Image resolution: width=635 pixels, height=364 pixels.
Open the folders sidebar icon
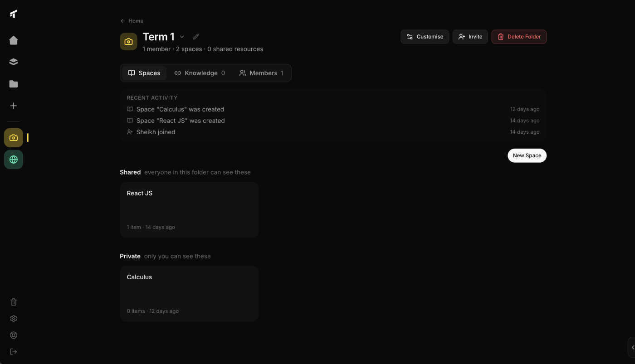(14, 84)
